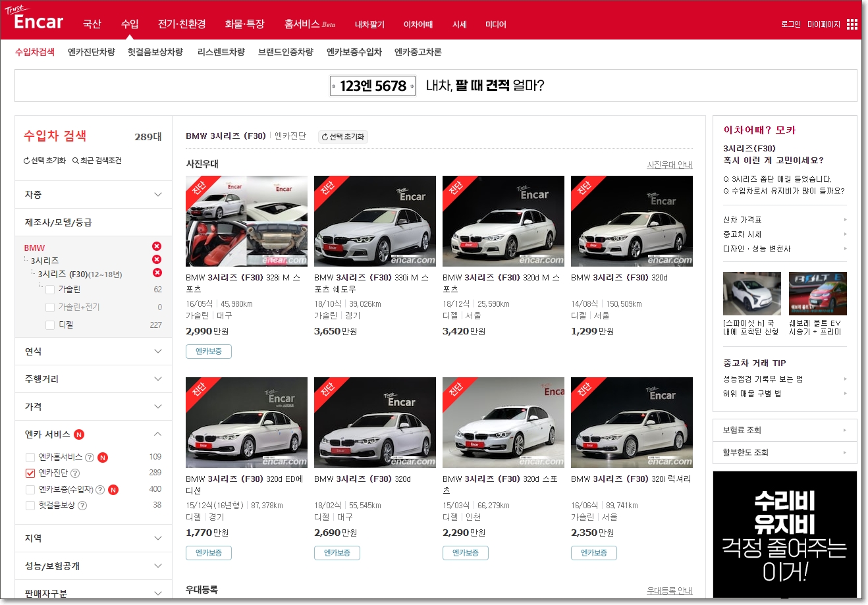Expand the 차종 filter section
This screenshot has width=868, height=605.
94,195
